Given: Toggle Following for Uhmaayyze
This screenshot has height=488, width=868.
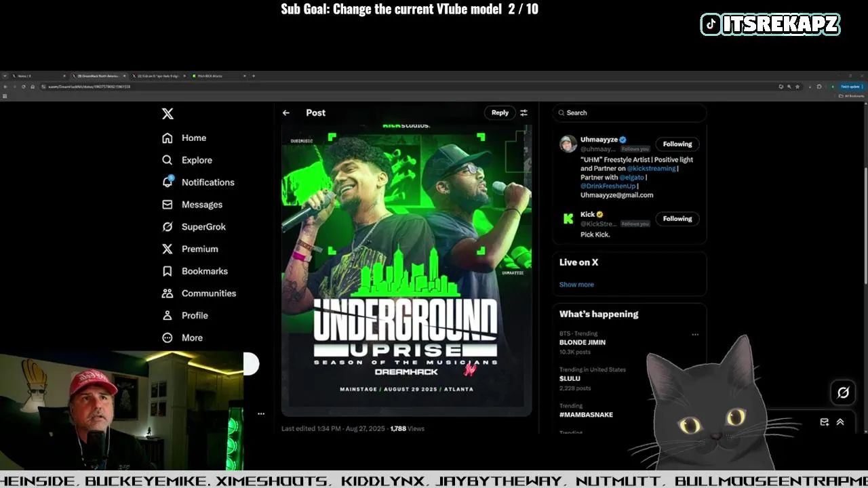Looking at the screenshot, I should pos(677,144).
